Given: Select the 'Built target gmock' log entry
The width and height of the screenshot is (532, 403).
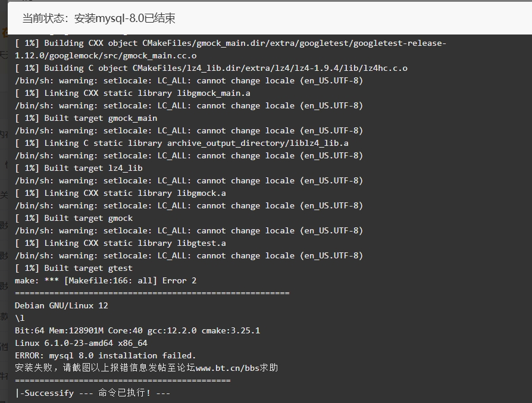Looking at the screenshot, I should [x=74, y=218].
